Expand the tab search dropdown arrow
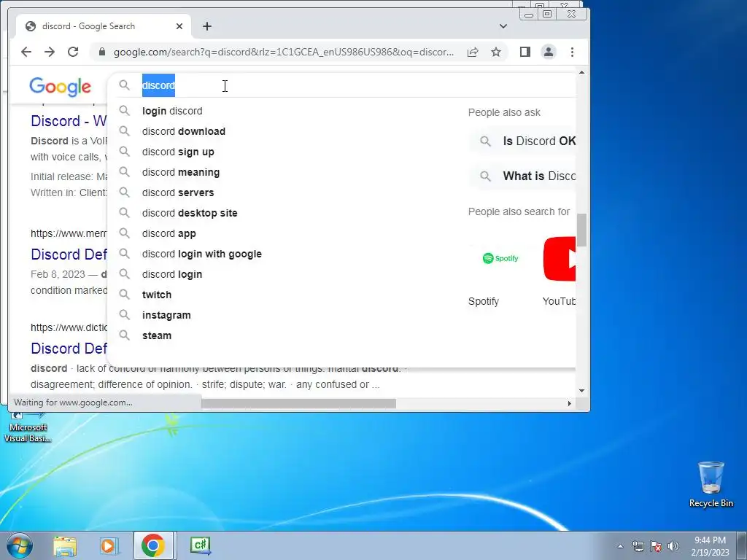This screenshot has height=560, width=747. (x=503, y=26)
